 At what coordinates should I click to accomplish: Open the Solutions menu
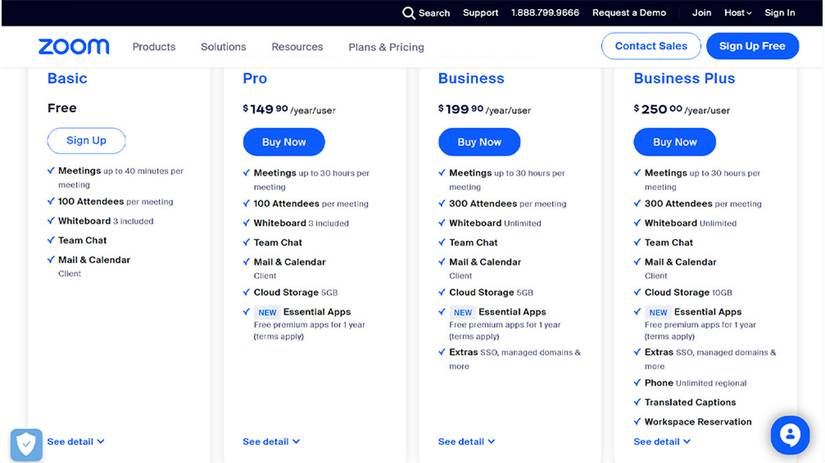point(223,47)
